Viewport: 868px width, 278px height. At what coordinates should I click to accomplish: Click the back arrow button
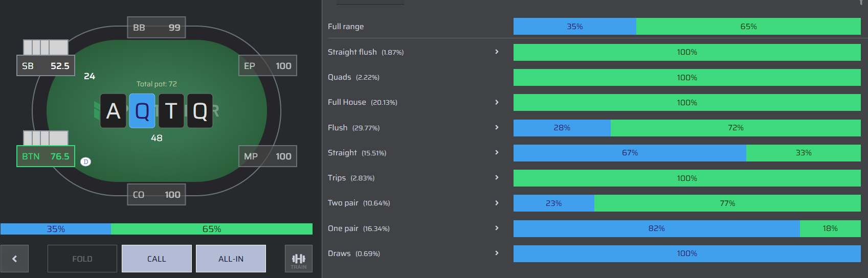point(14,259)
